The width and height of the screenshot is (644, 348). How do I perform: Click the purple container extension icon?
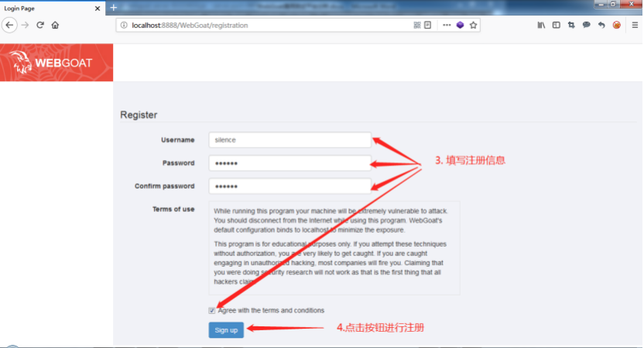coord(460,25)
